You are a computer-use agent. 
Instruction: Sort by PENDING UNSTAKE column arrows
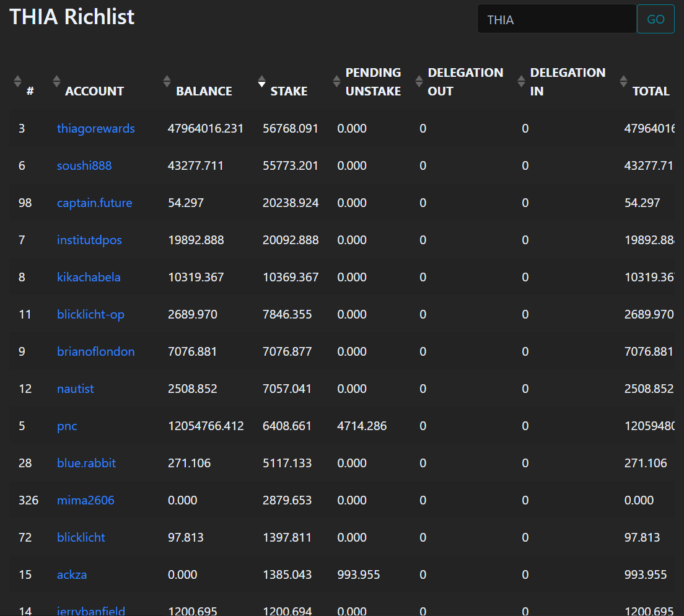pyautogui.click(x=336, y=81)
